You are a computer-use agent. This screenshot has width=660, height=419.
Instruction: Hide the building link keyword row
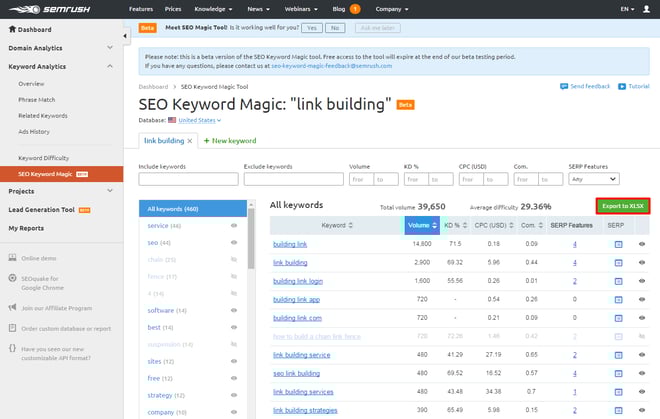coord(642,244)
